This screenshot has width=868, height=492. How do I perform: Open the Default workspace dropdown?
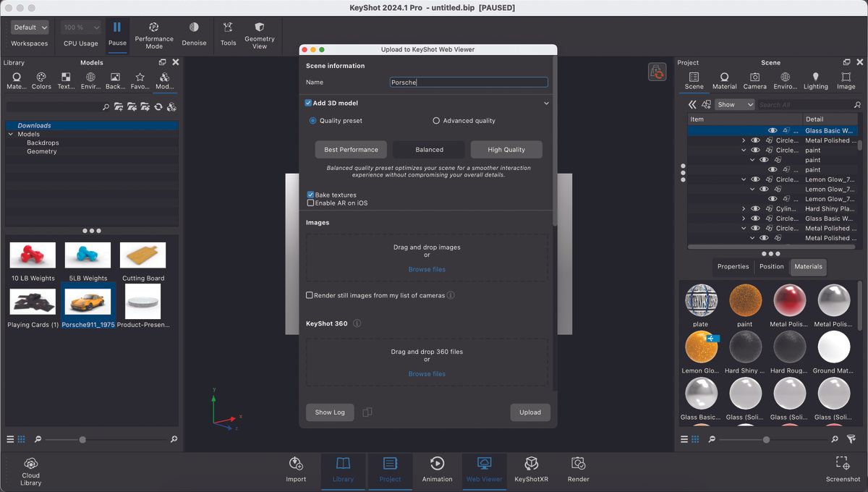click(30, 27)
